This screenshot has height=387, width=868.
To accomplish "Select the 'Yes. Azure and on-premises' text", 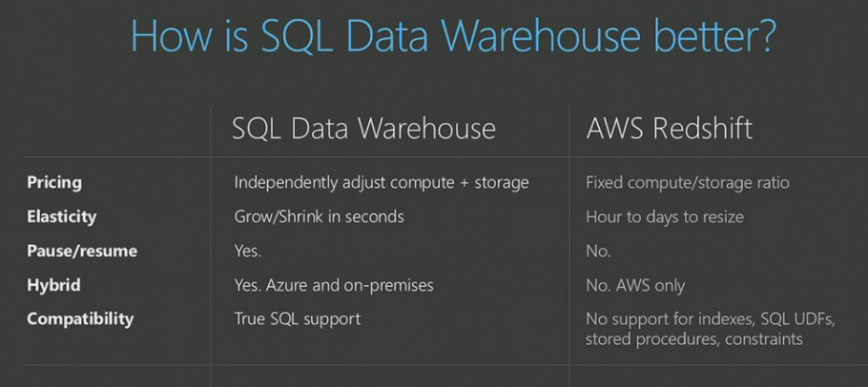I will click(334, 285).
